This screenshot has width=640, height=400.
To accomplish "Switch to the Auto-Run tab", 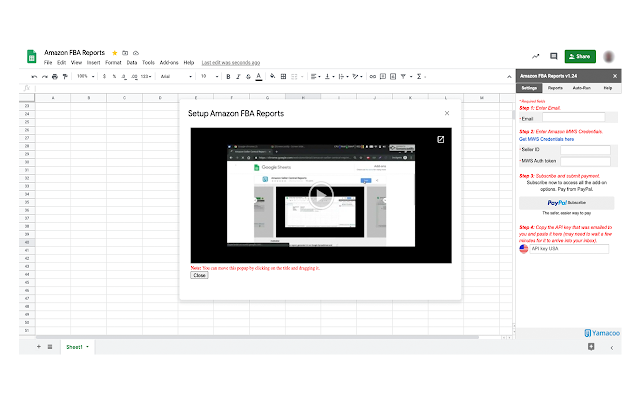I will click(581, 88).
